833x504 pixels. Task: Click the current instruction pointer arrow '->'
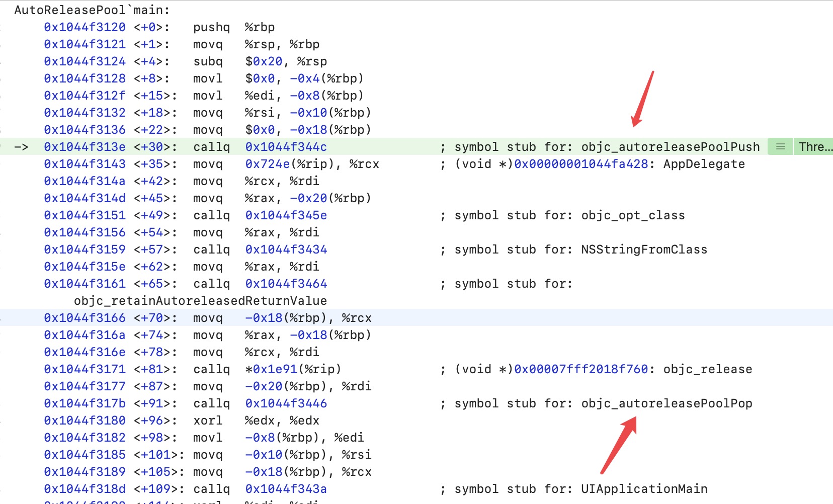click(21, 147)
